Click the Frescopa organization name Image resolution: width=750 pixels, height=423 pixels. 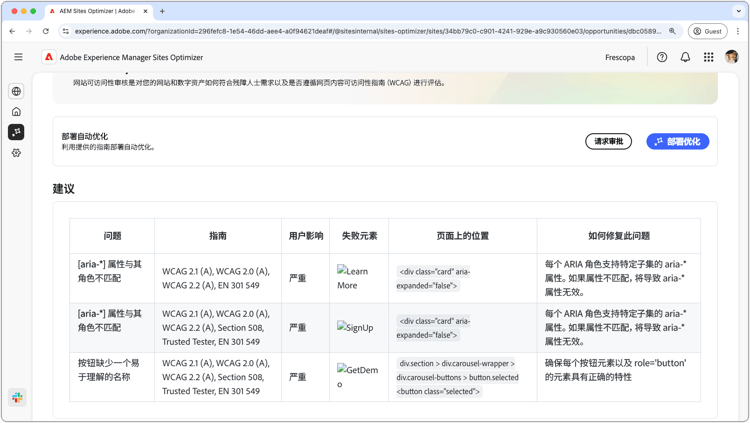[x=620, y=57]
